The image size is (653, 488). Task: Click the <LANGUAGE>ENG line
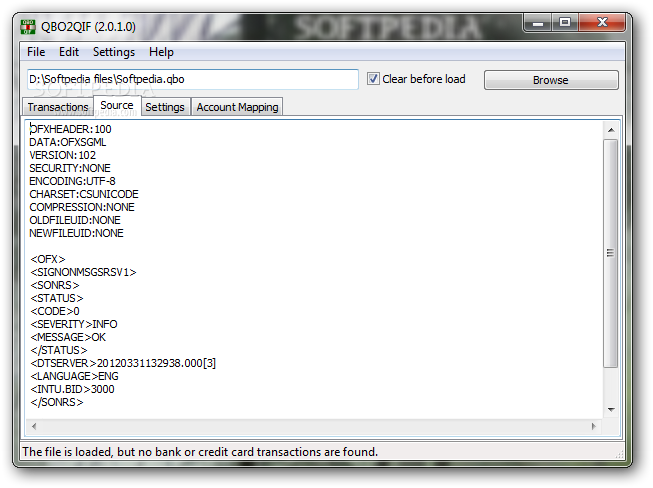point(74,376)
